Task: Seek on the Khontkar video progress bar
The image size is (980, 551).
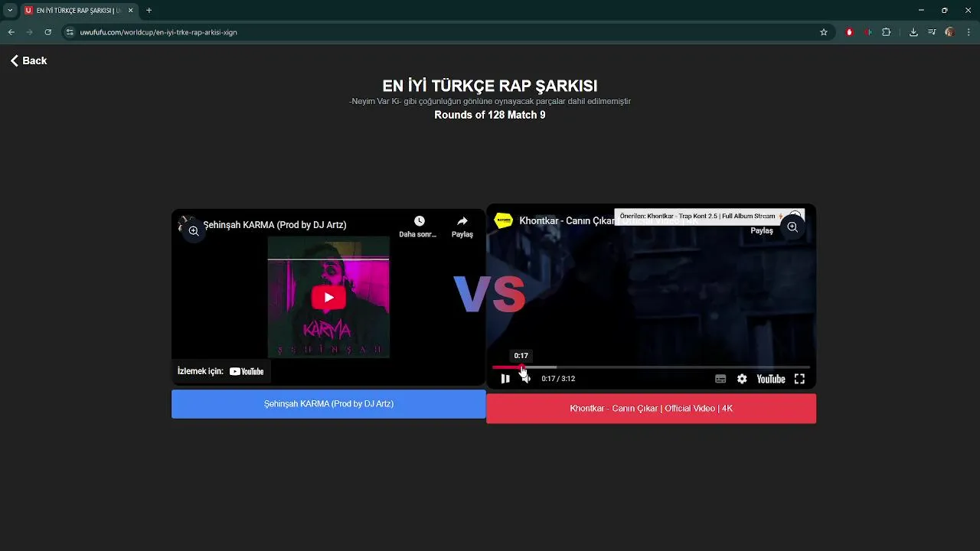Action: pos(651,367)
